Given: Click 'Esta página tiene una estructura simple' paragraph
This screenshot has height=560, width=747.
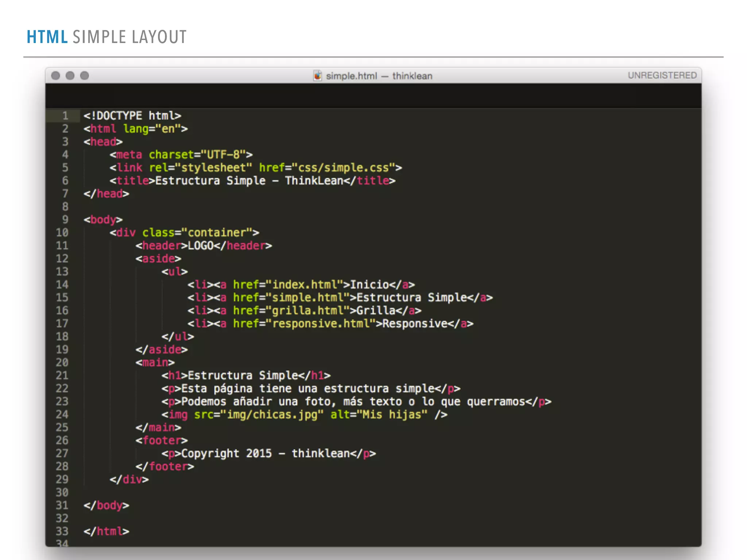Looking at the screenshot, I should tap(308, 389).
